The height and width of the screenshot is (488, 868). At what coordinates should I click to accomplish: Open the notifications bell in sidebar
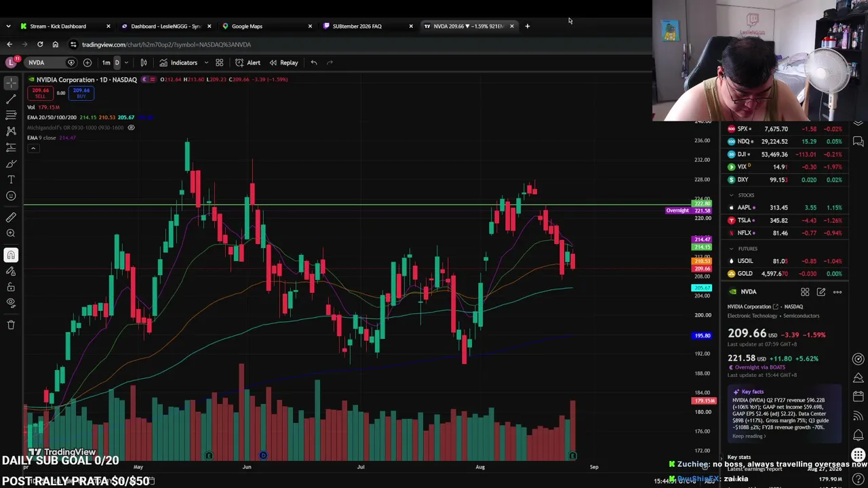tap(858, 435)
